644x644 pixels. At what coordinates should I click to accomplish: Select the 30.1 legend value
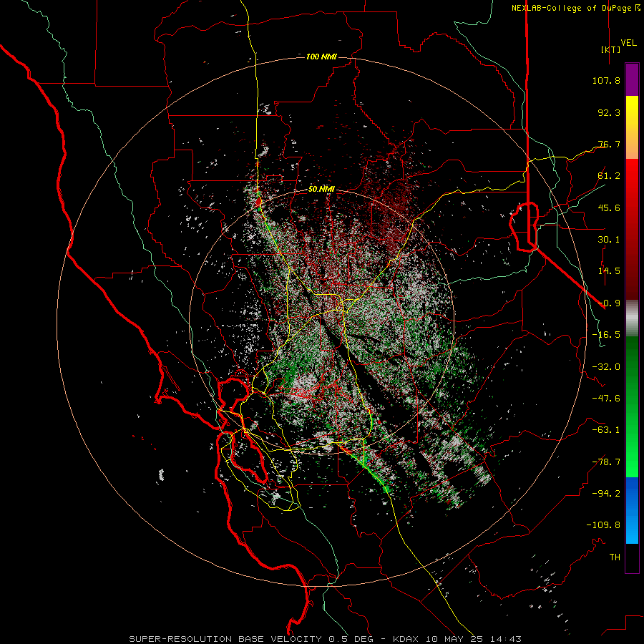[x=609, y=240]
